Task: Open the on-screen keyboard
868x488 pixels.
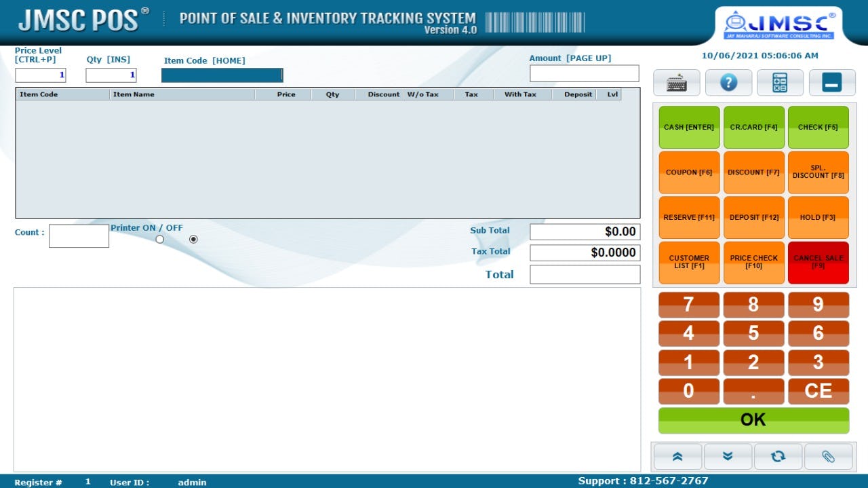Action: point(676,82)
